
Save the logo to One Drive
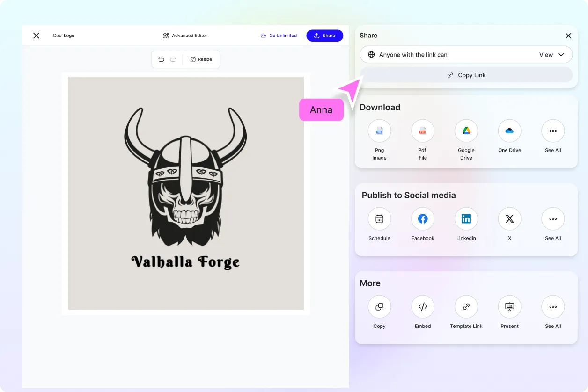point(509,131)
